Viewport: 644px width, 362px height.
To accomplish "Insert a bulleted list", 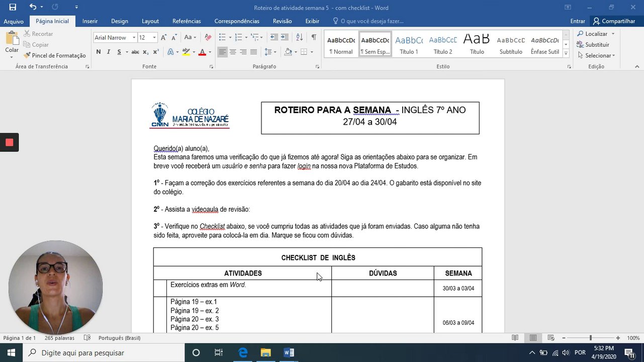I will tap(222, 38).
